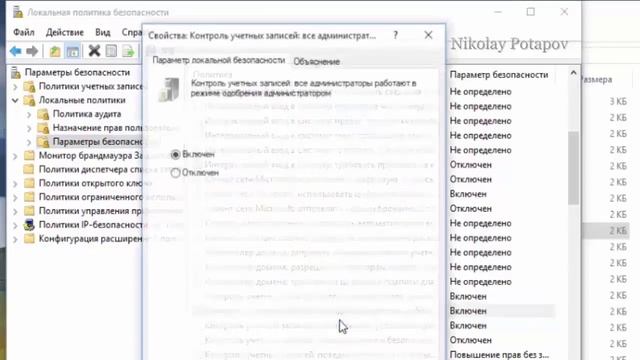The height and width of the screenshot is (360, 640).
Task: Click the Параметр безопасности column header
Action: coord(499,75)
